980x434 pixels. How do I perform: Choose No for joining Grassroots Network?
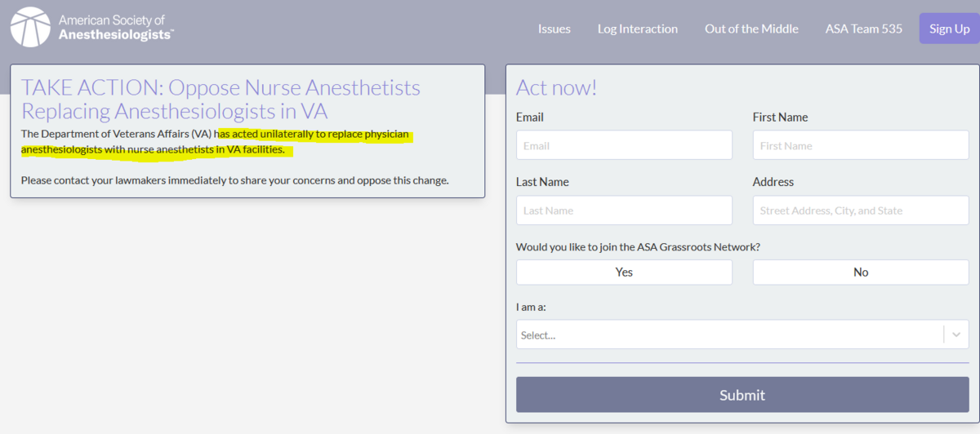tap(861, 272)
